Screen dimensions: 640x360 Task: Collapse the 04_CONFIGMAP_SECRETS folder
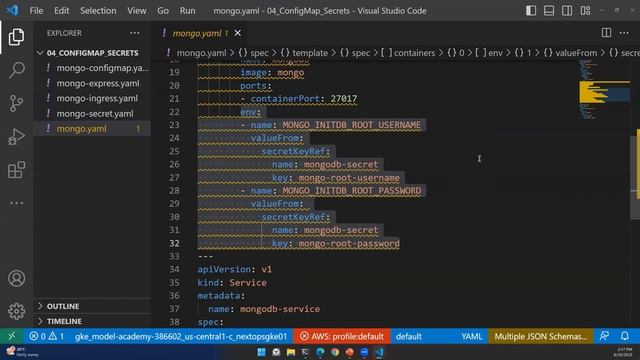coord(92,53)
